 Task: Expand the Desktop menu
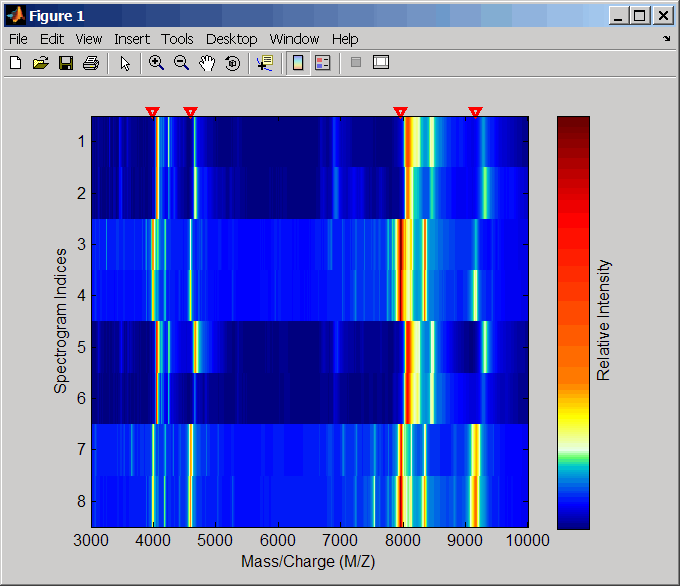point(231,39)
